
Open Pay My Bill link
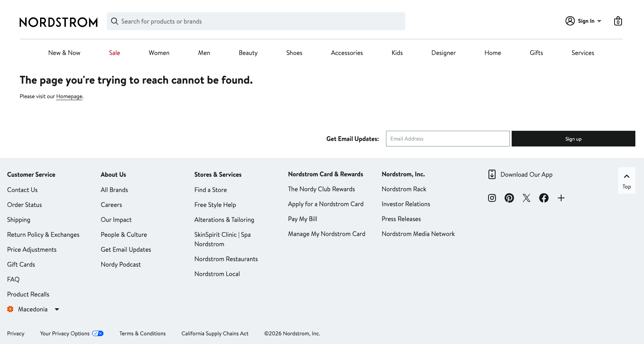tap(303, 219)
